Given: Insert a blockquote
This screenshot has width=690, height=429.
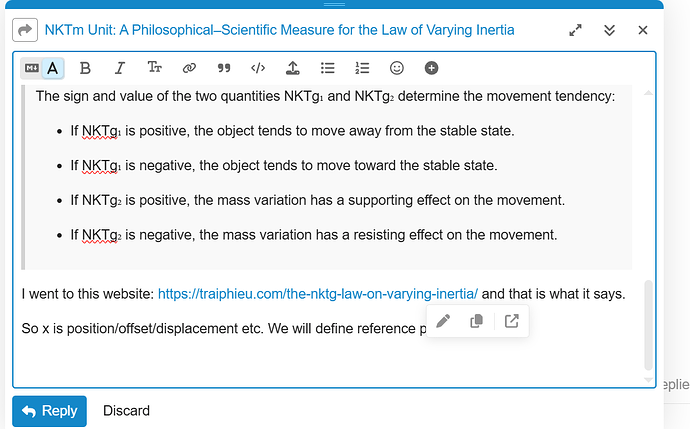Looking at the screenshot, I should [x=224, y=68].
